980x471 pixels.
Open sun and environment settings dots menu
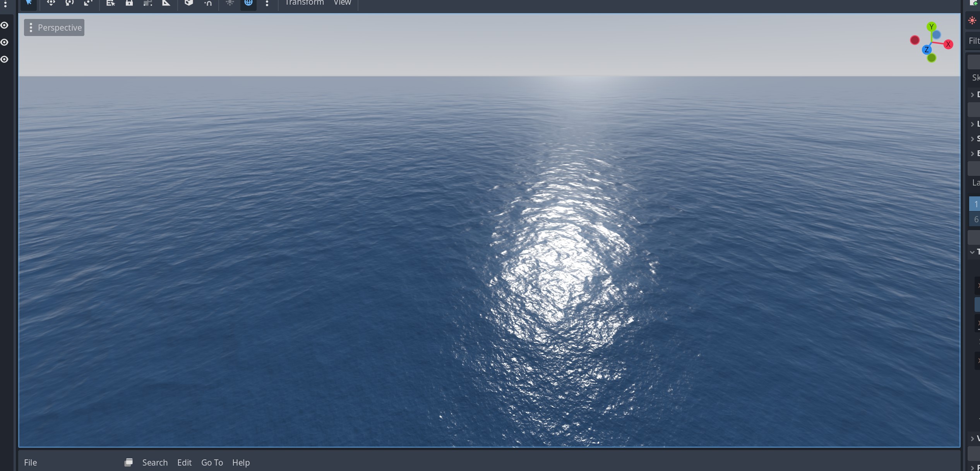coord(267,3)
